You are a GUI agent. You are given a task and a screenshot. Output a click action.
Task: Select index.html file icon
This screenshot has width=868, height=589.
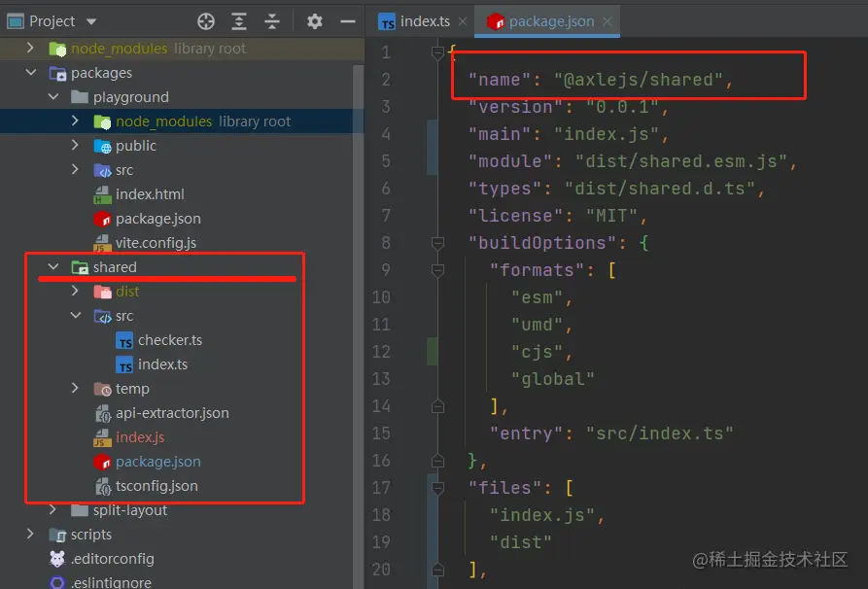(x=102, y=194)
